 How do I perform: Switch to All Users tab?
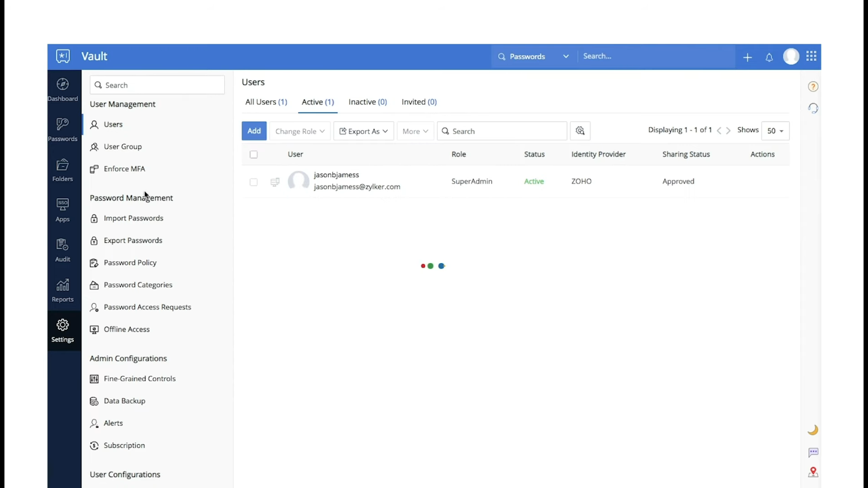266,102
